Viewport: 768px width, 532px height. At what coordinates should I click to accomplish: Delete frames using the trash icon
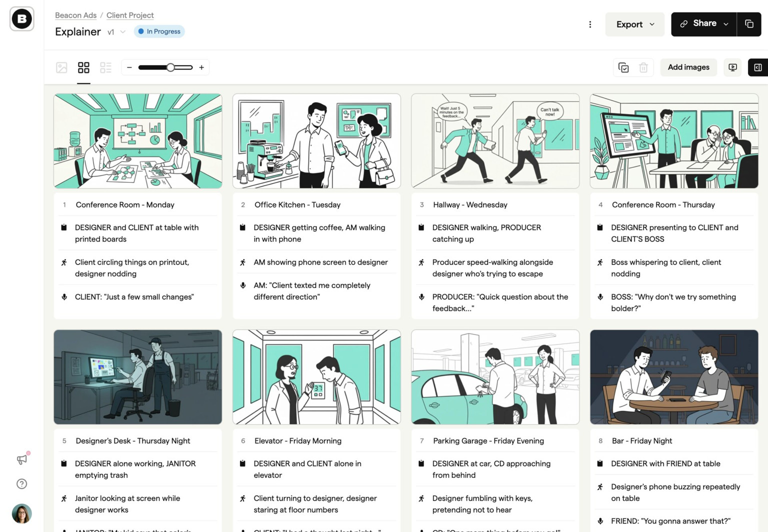click(644, 67)
